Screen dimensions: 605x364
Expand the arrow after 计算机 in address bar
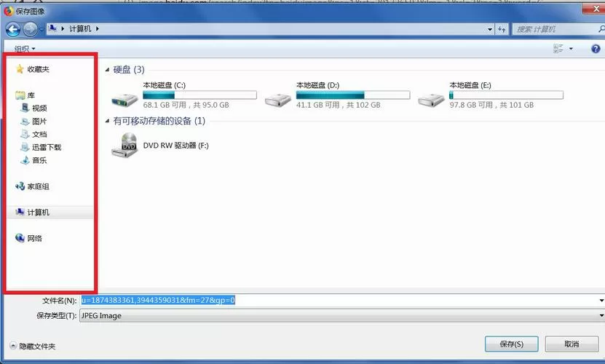point(98,28)
